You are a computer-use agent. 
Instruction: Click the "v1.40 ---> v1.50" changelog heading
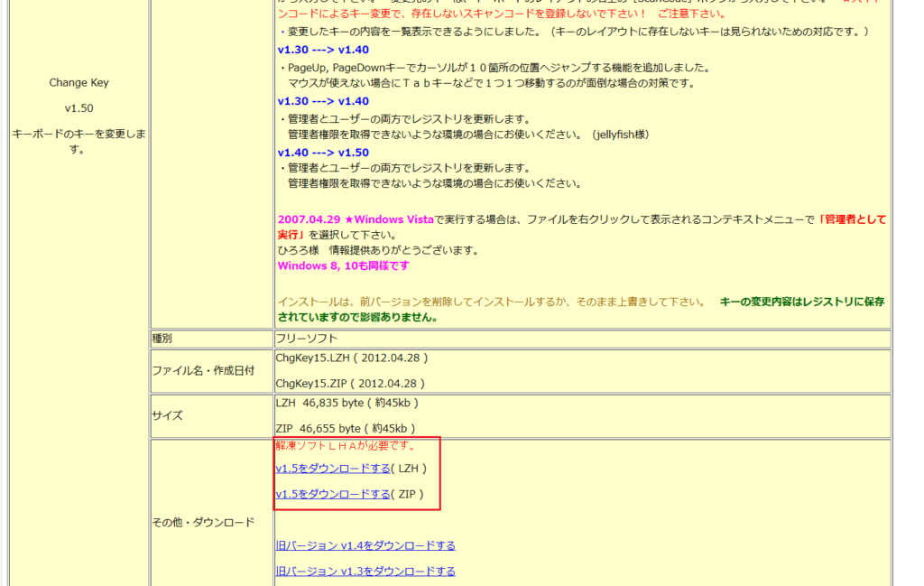[x=323, y=153]
